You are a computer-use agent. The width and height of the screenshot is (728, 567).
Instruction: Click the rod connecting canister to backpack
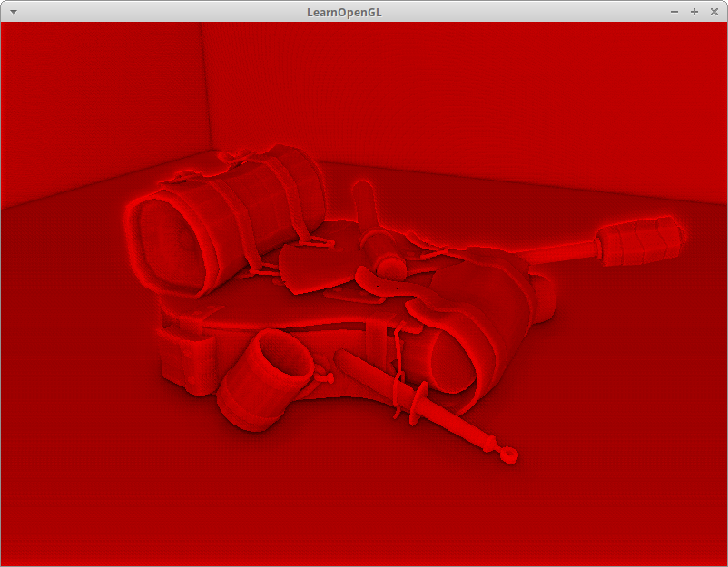pyautogui.click(x=554, y=252)
